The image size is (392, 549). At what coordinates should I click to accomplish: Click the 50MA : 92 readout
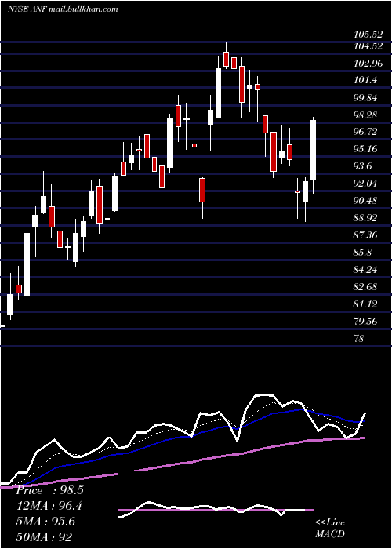45,536
